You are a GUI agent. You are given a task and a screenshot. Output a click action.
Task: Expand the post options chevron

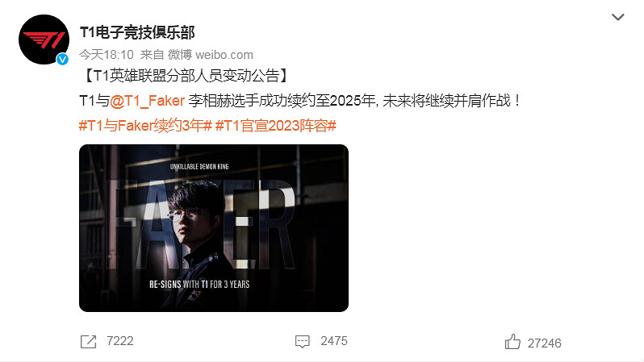tap(617, 17)
